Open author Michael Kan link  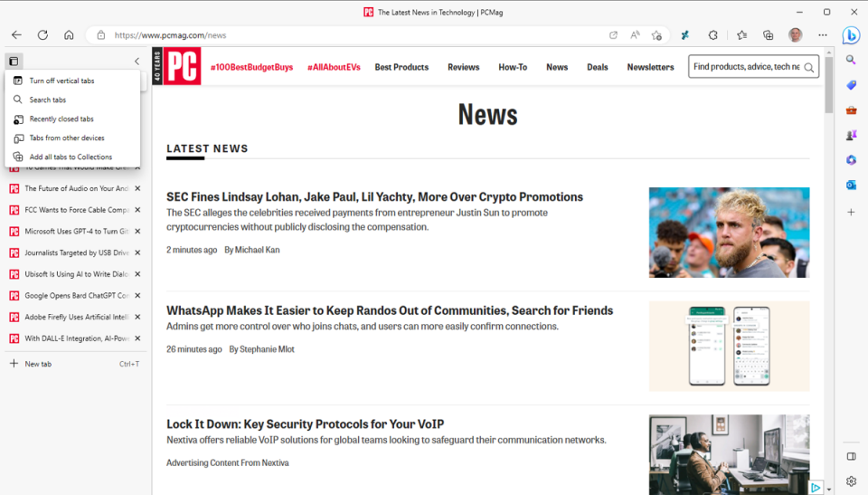258,250
